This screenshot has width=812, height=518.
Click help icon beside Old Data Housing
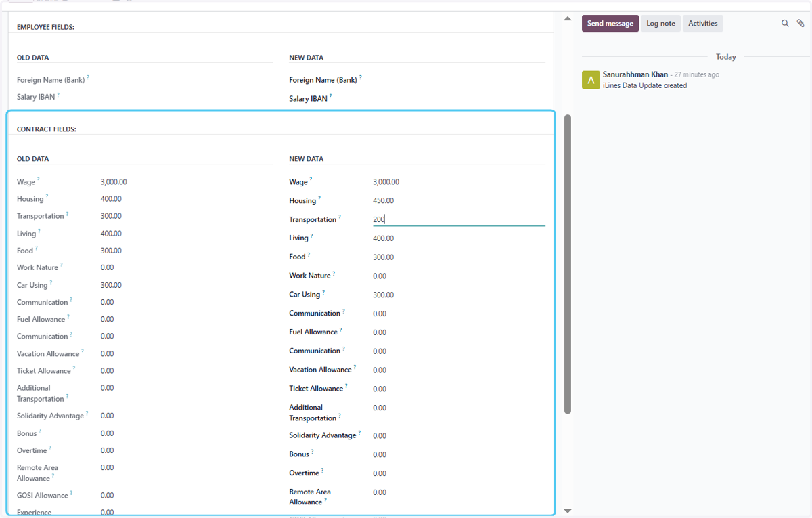[x=47, y=196]
